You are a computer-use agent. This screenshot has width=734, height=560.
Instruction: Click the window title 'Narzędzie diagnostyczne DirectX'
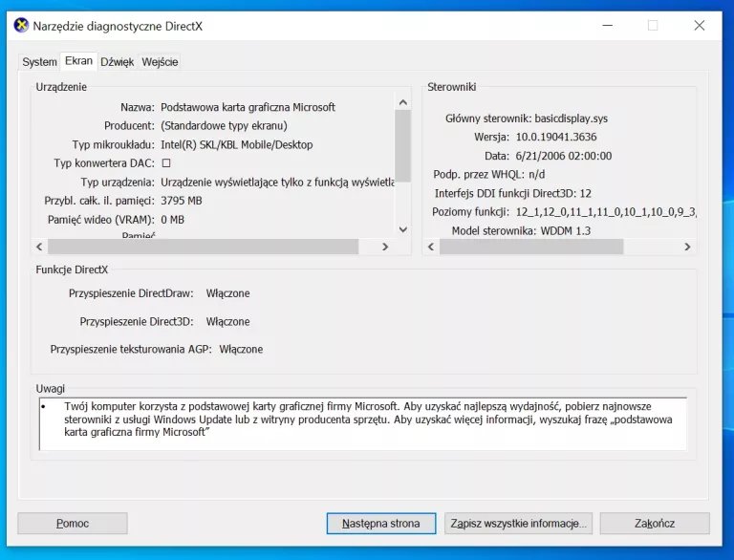click(x=118, y=26)
